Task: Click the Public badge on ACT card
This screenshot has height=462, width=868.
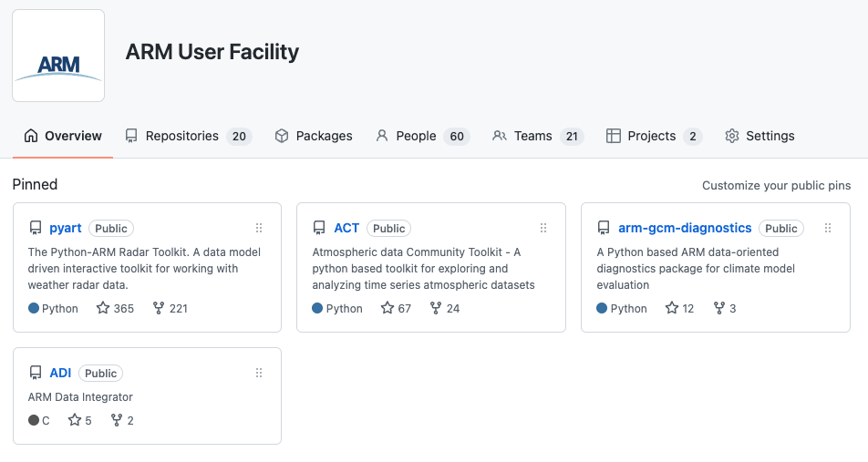Action: coord(389,229)
